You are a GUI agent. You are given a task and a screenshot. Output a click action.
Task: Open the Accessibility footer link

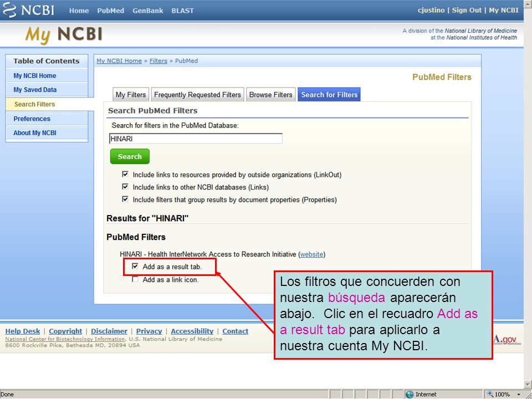tap(192, 331)
